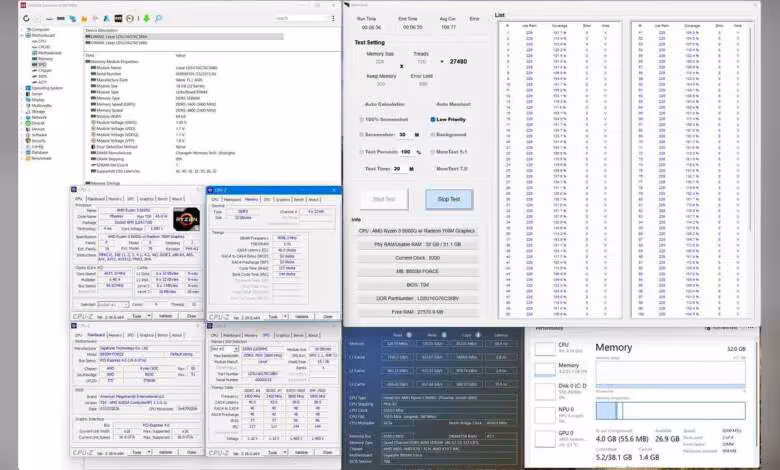Click the Memory composition bar in Task Manager
780x470 pixels.
[x=670, y=411]
